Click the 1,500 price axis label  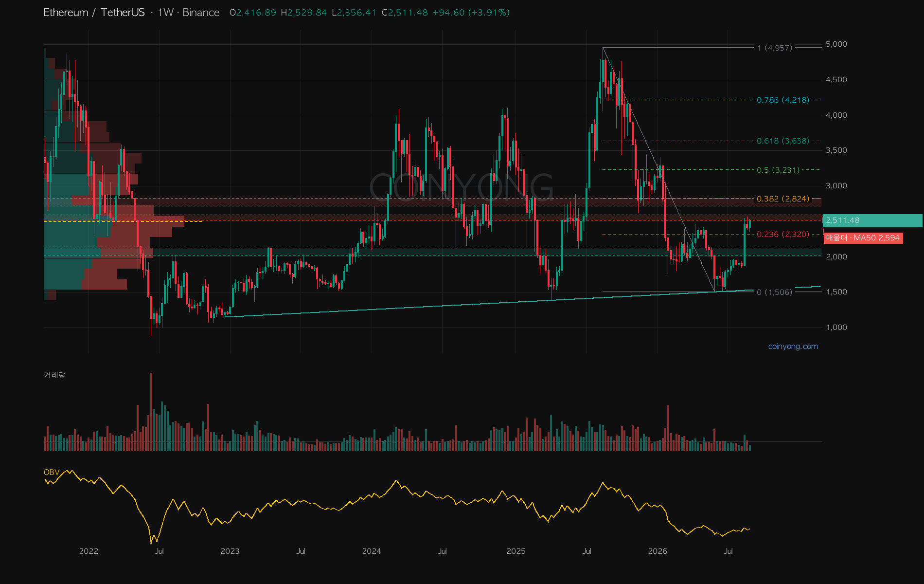point(836,292)
